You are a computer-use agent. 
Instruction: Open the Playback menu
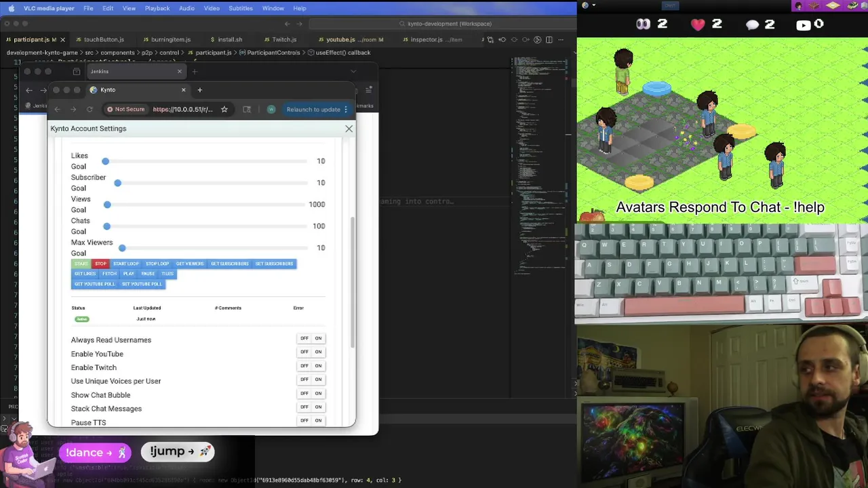click(x=157, y=8)
